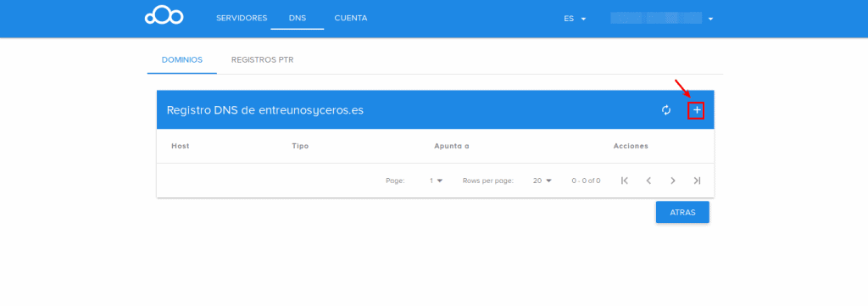This screenshot has height=306, width=868.
Task: Open the ES language dropdown
Action: tap(575, 19)
